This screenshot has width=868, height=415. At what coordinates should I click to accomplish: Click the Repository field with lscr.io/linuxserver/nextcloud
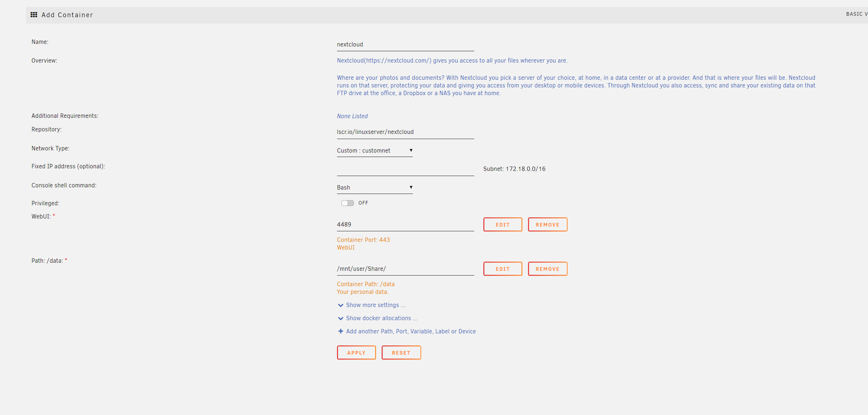(405, 132)
